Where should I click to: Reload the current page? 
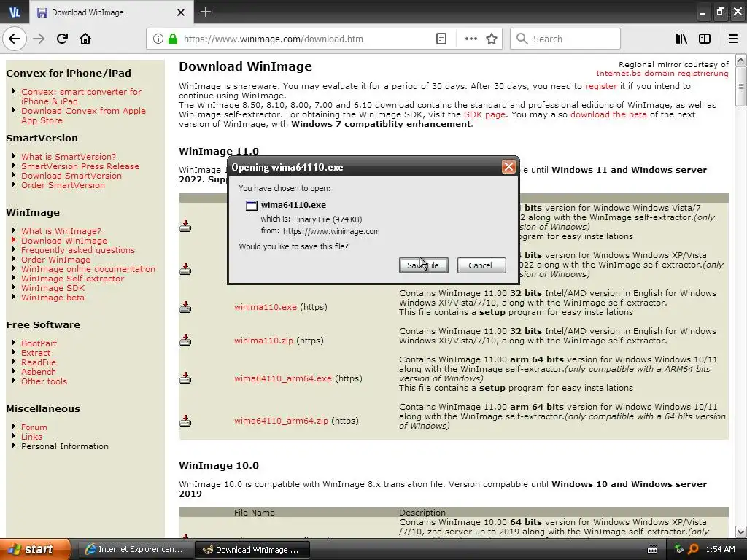point(62,39)
